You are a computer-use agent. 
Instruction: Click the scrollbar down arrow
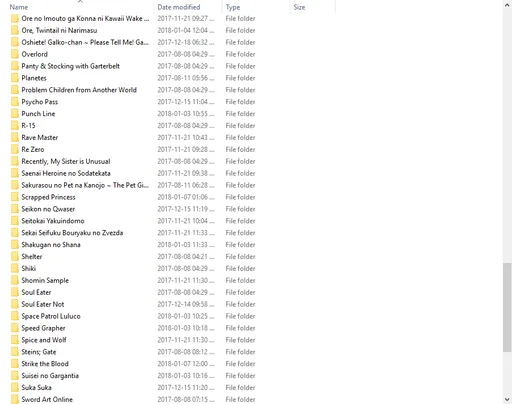507,399
